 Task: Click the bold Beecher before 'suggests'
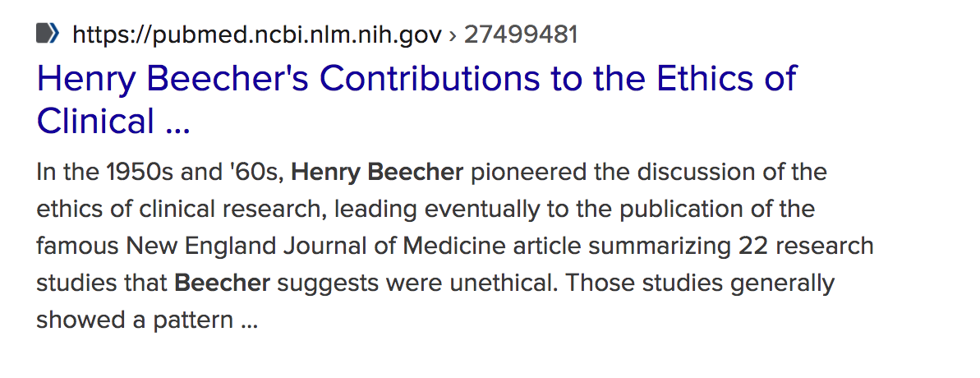pos(222,283)
